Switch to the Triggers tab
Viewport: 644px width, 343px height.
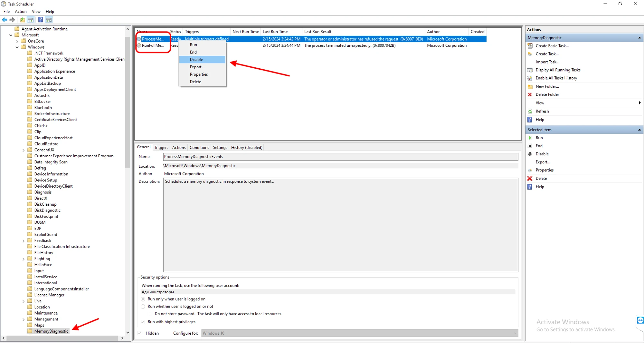[161, 148]
